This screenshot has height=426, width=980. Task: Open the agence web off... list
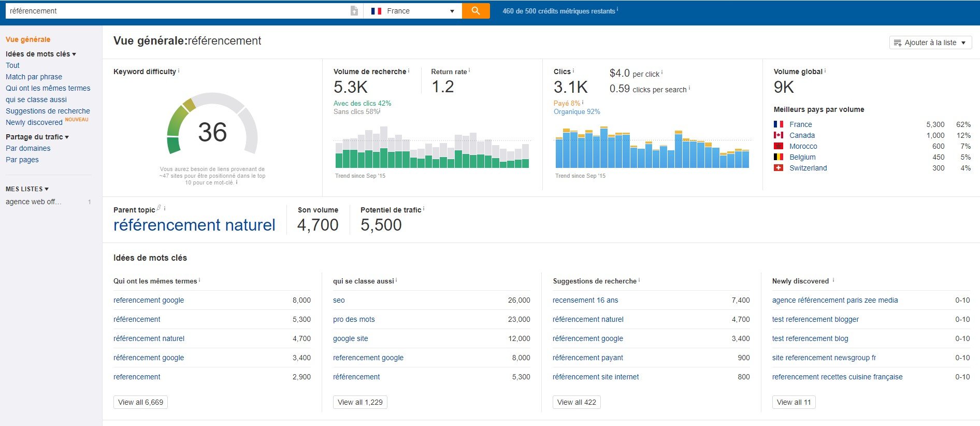pos(33,202)
